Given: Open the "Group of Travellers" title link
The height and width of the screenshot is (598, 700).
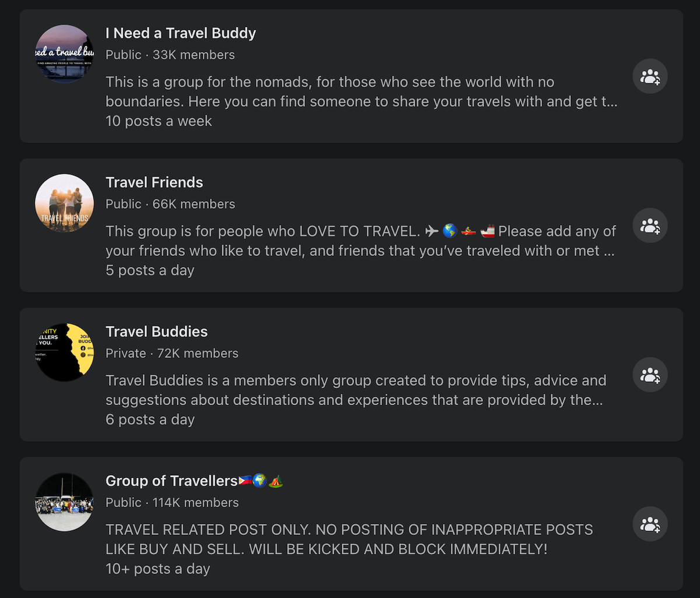Looking at the screenshot, I should click(171, 481).
